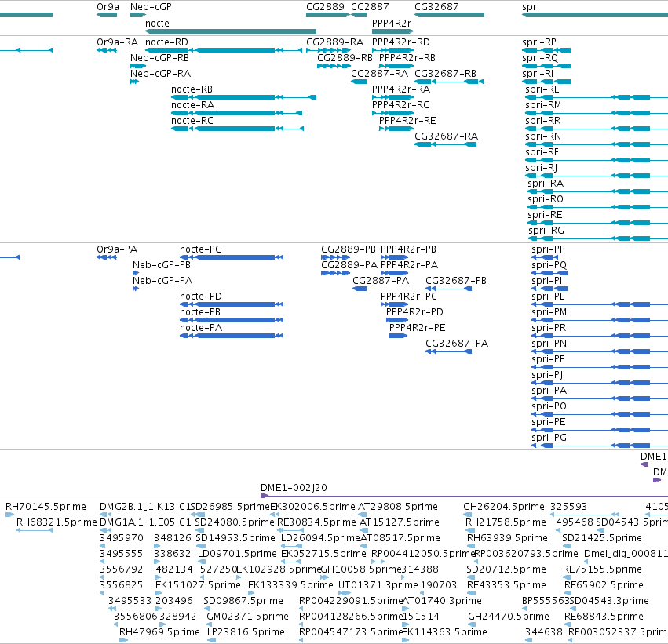This screenshot has height=644, width=668.
Task: Click the CG2889 gene label
Action: pyautogui.click(x=325, y=7)
